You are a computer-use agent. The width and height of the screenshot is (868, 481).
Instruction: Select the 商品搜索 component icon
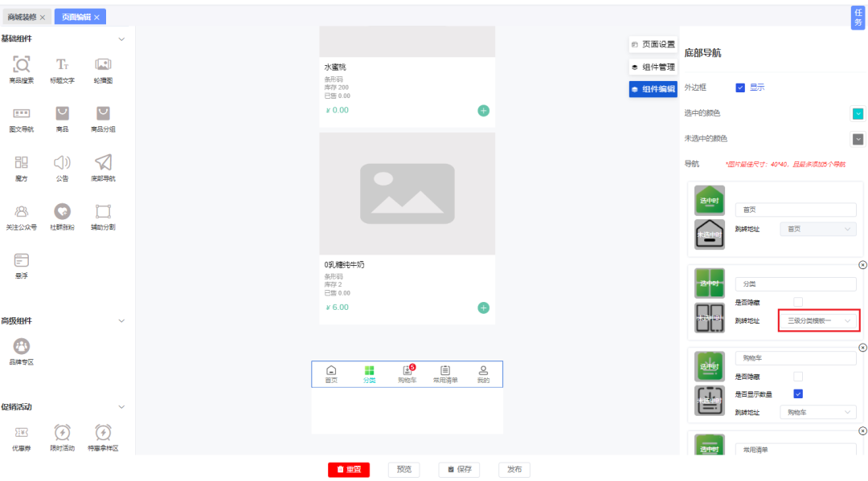click(22, 68)
